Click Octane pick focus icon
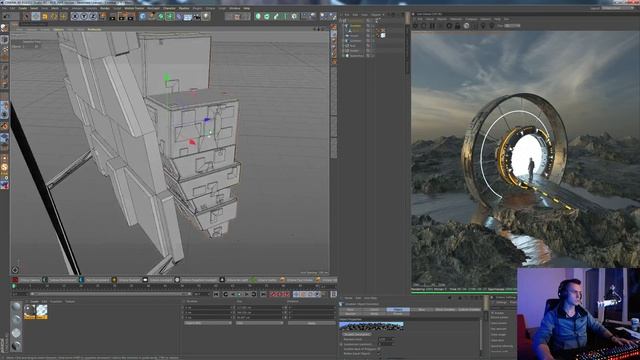The height and width of the screenshot is (360, 640). [x=482, y=25]
